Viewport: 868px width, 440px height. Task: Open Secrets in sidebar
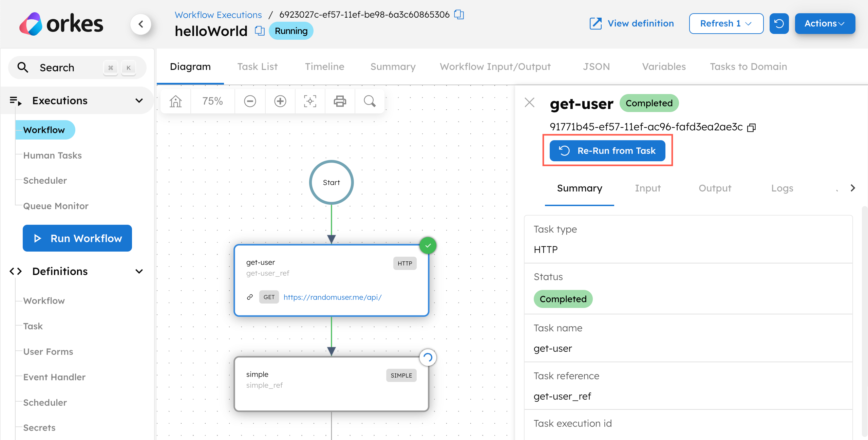(x=39, y=427)
